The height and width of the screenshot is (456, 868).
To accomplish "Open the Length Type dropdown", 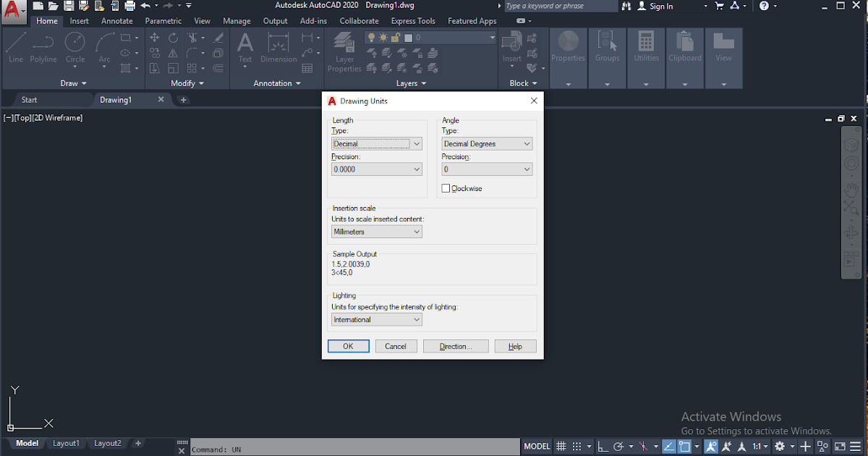I will tap(376, 143).
